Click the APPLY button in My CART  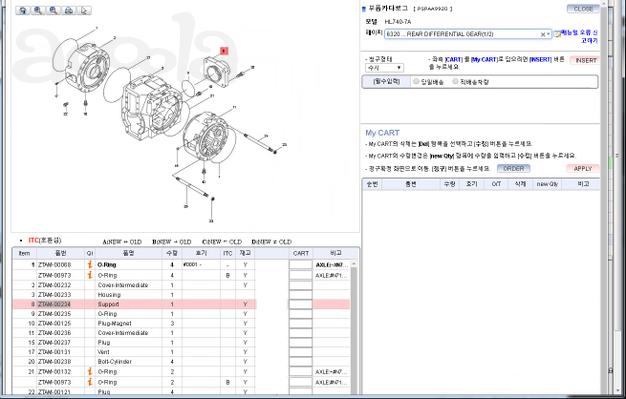pos(582,169)
